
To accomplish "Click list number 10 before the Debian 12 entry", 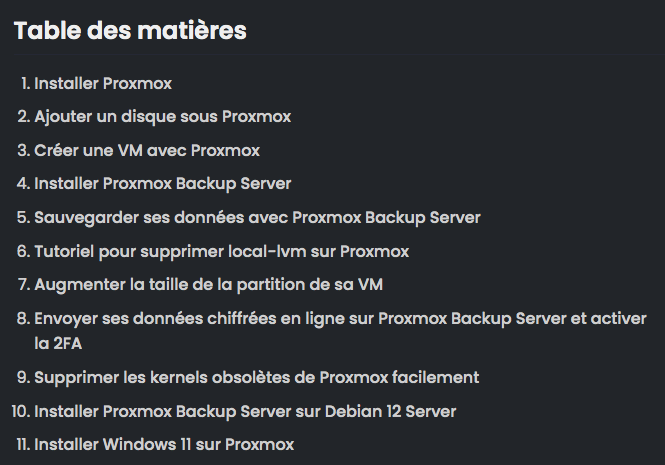I will coord(21,411).
